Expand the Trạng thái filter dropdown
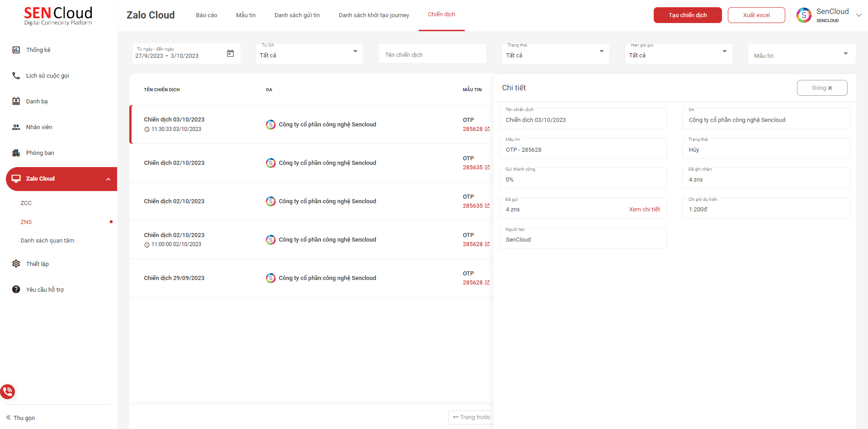 [x=601, y=51]
